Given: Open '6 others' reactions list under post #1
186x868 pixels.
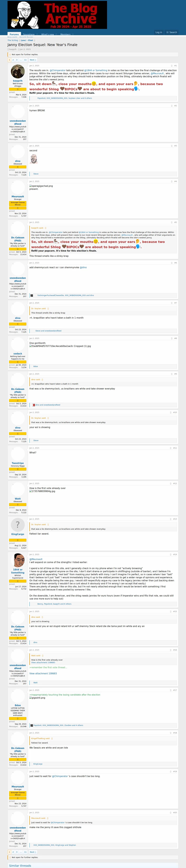Looking at the screenshot, I should tap(88, 98).
